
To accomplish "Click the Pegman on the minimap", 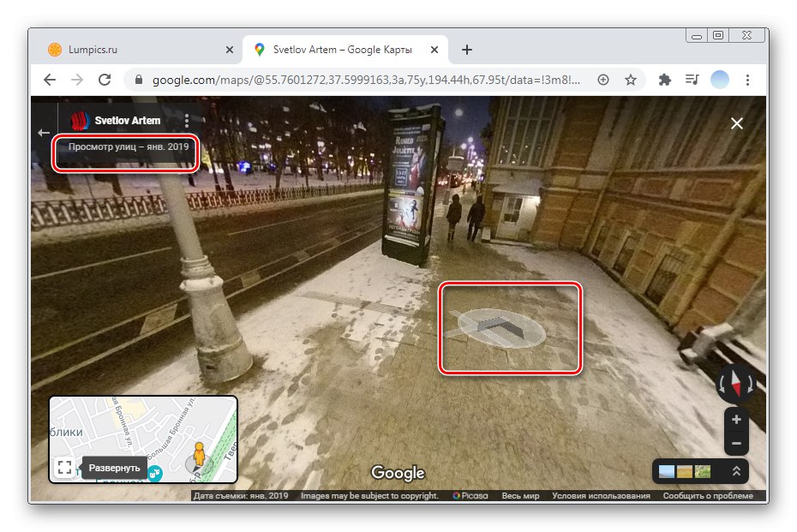I will (x=199, y=454).
